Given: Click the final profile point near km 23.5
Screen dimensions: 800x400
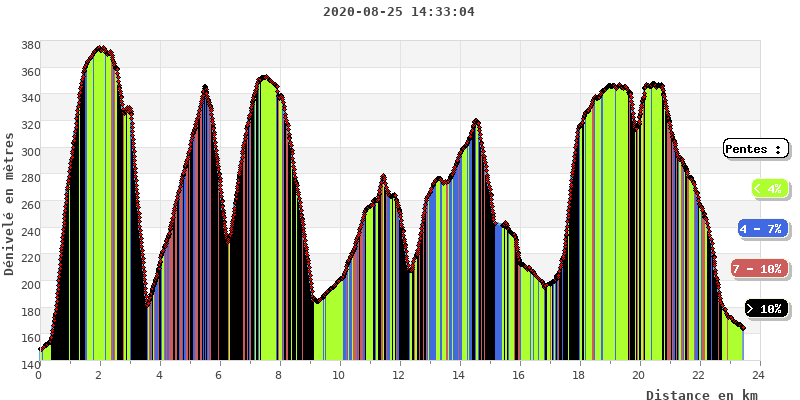Looking at the screenshot, I should tap(743, 328).
